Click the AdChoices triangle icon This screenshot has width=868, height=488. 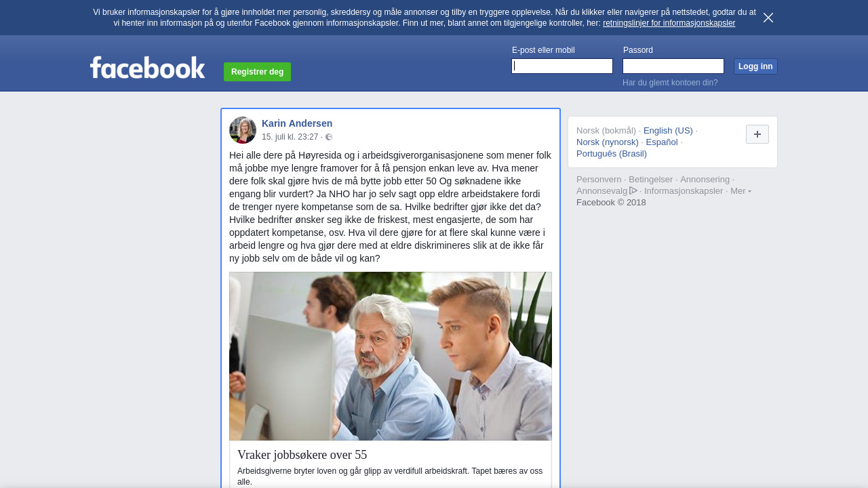[633, 190]
